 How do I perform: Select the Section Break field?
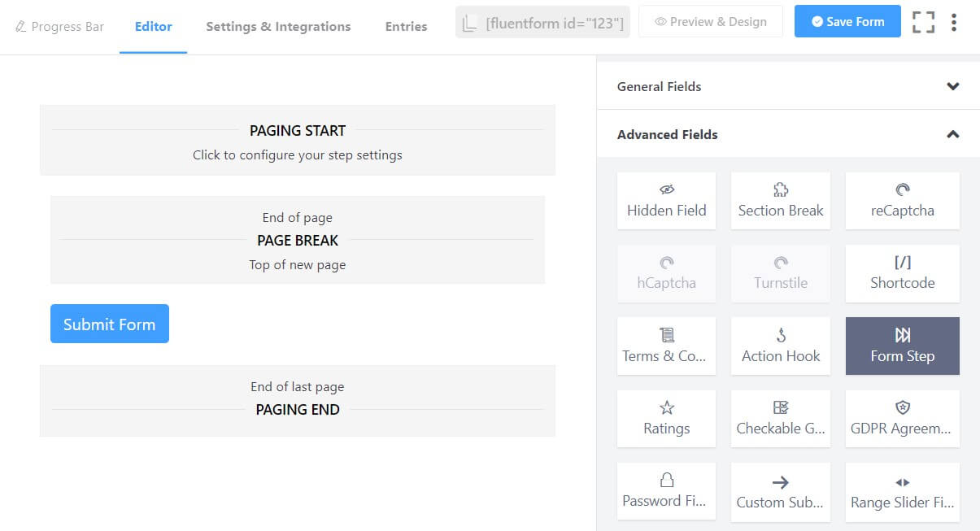pyautogui.click(x=780, y=201)
